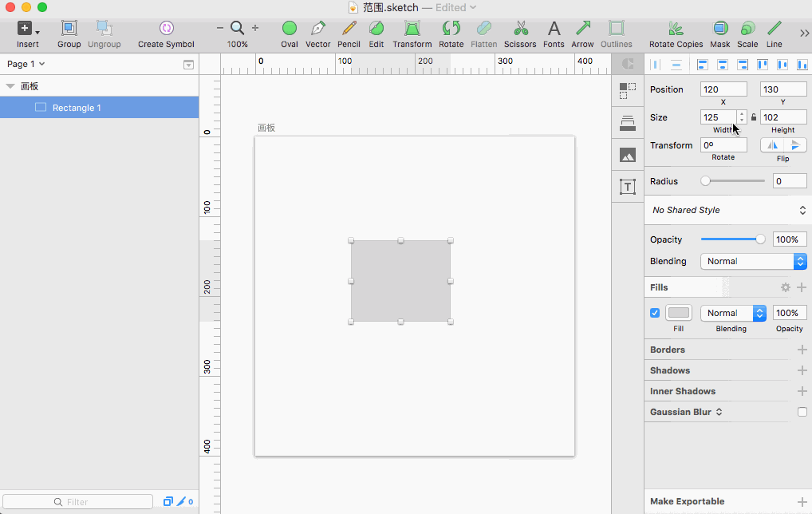Open the No Shared Style dropdown

tap(727, 210)
